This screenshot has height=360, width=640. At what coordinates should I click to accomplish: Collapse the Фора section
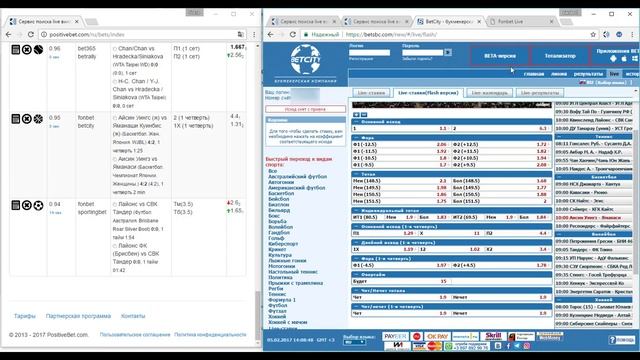click(x=356, y=138)
